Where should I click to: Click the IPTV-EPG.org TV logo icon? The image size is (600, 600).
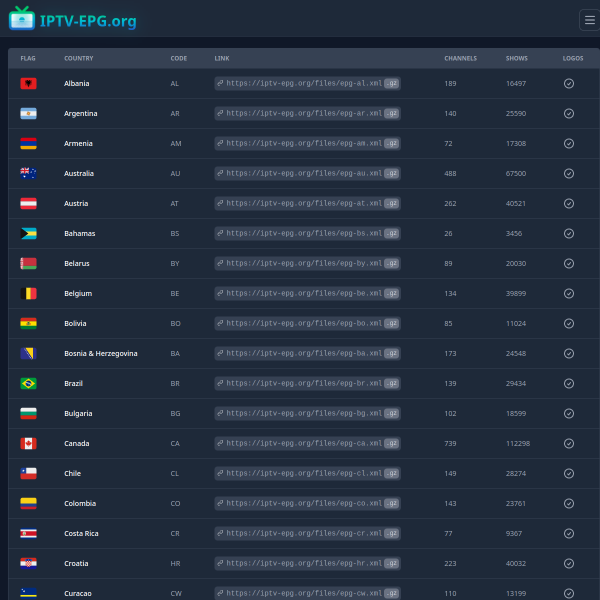22,18
